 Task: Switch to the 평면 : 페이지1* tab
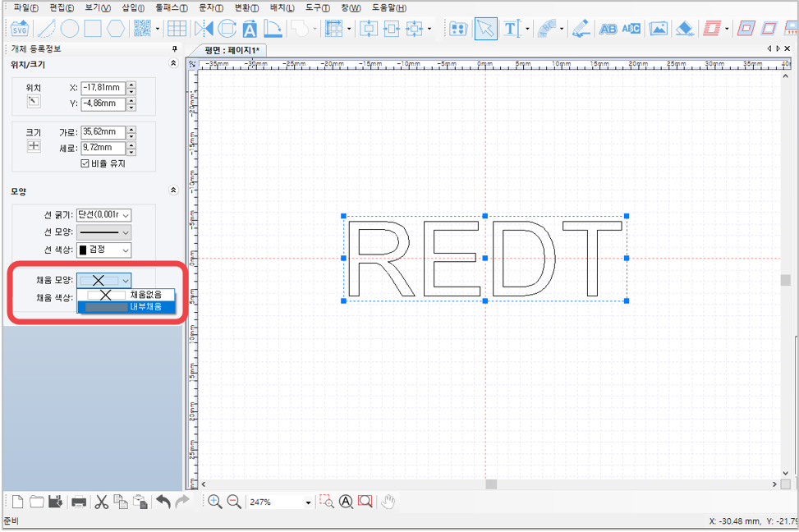point(232,50)
